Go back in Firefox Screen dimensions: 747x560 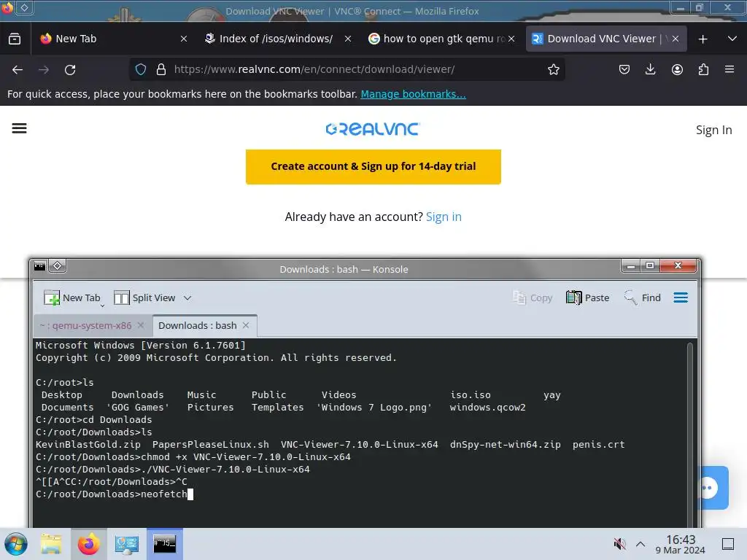[x=18, y=69]
